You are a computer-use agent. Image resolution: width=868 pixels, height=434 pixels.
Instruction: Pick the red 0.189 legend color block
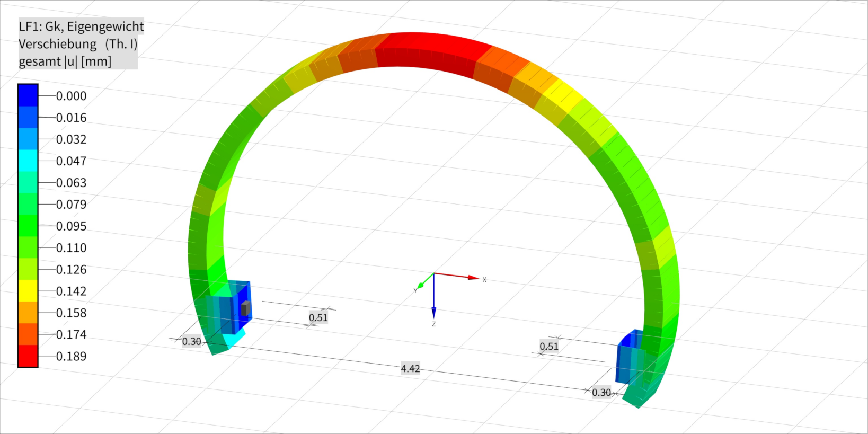click(28, 356)
